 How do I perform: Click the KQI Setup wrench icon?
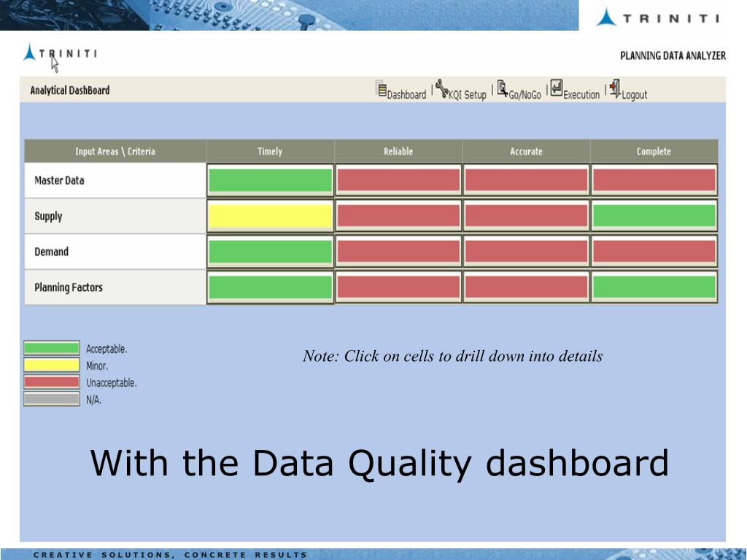[x=441, y=88]
